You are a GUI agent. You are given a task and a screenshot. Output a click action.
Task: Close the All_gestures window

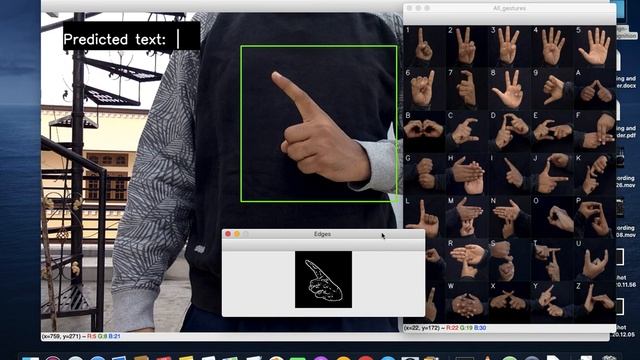(409, 8)
